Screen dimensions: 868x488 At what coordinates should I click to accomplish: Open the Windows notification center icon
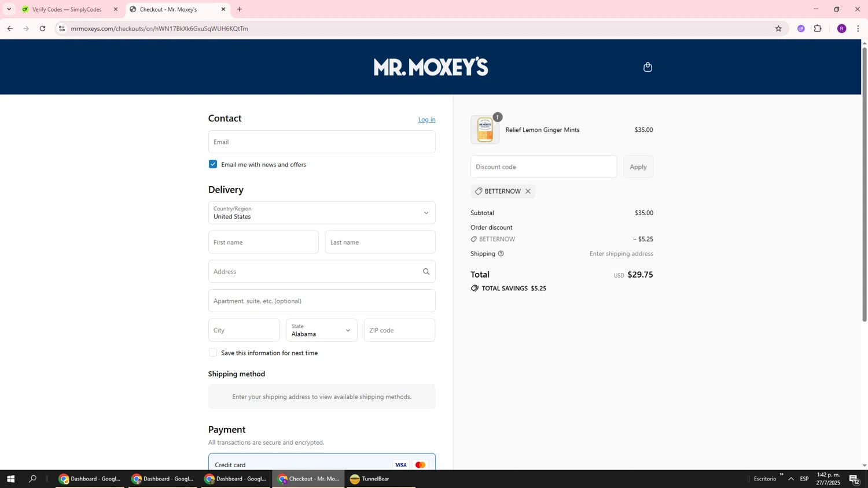[854, 479]
